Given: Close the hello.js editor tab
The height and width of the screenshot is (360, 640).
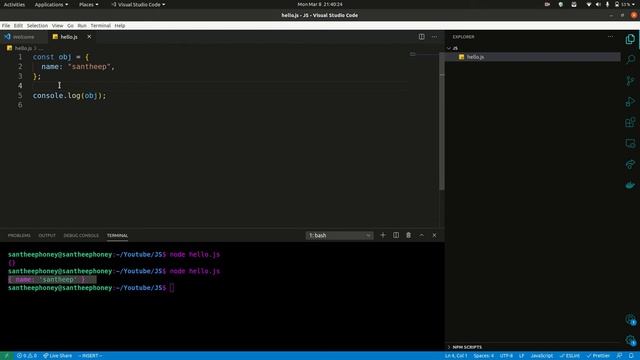Looking at the screenshot, I should pyautogui.click(x=89, y=37).
